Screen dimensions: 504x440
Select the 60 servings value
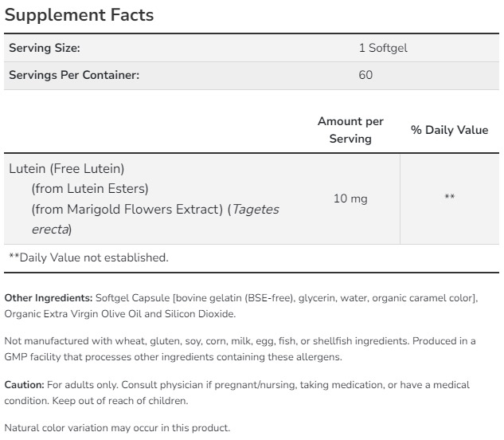(365, 75)
